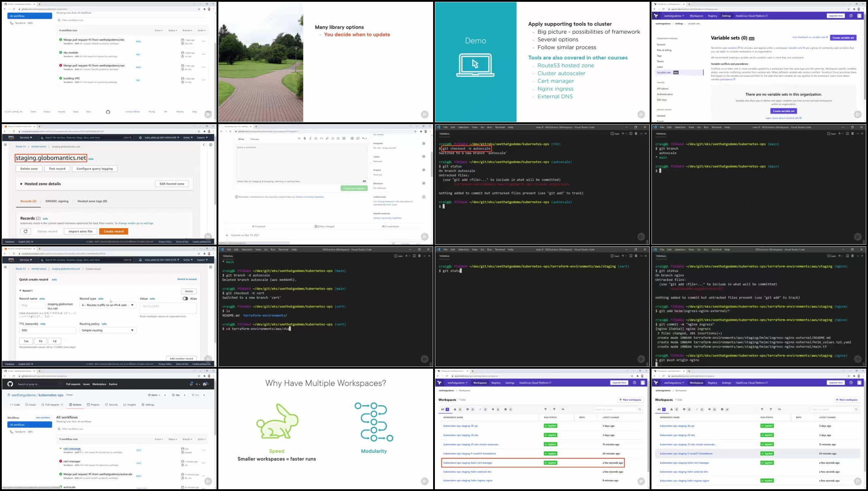Click mention @ icon in GitHub comment toolbar
868x491 pixels.
352,138
